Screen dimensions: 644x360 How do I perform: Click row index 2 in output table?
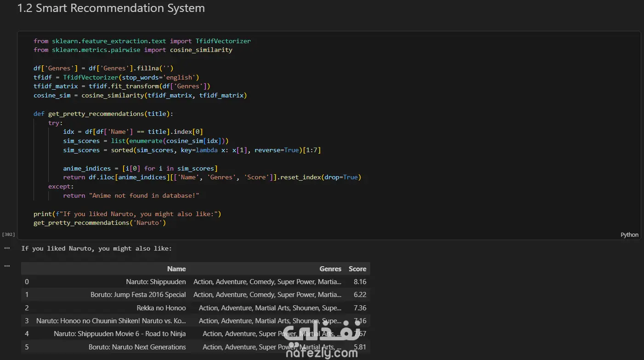(x=27, y=308)
